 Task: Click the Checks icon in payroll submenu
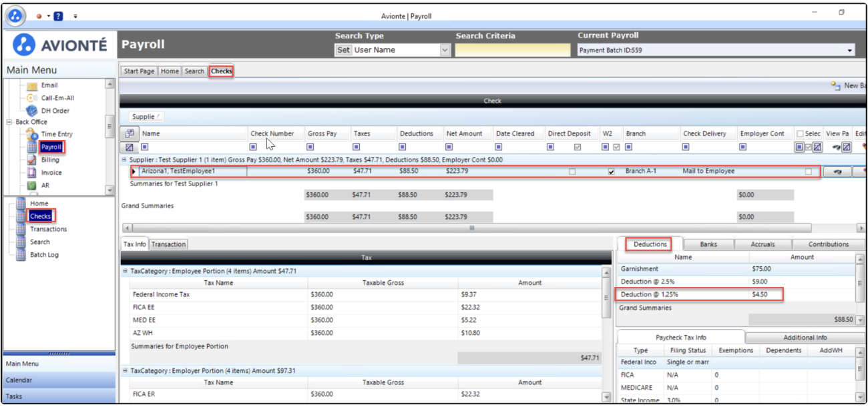[x=21, y=216]
